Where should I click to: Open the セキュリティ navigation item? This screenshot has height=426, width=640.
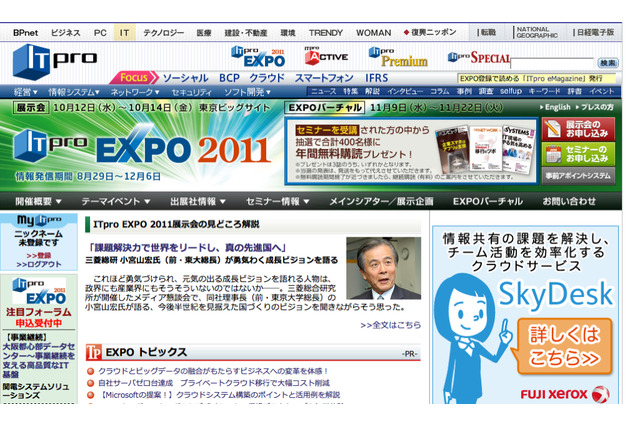[191, 92]
